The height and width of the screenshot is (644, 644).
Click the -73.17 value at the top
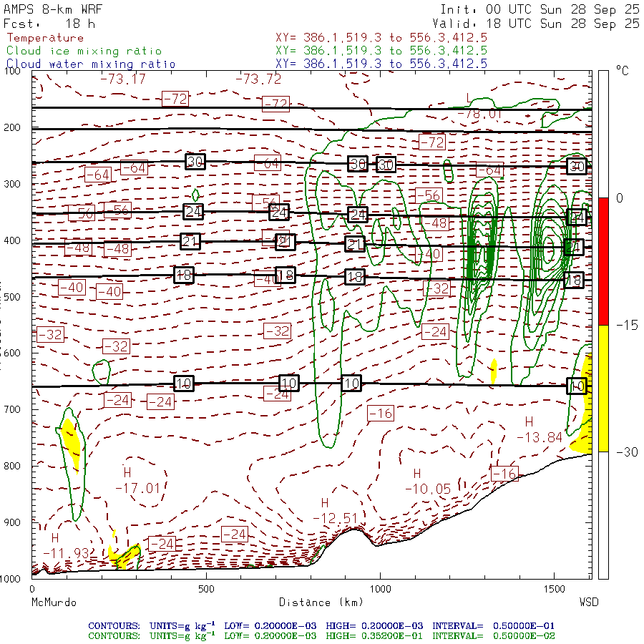[x=123, y=79]
